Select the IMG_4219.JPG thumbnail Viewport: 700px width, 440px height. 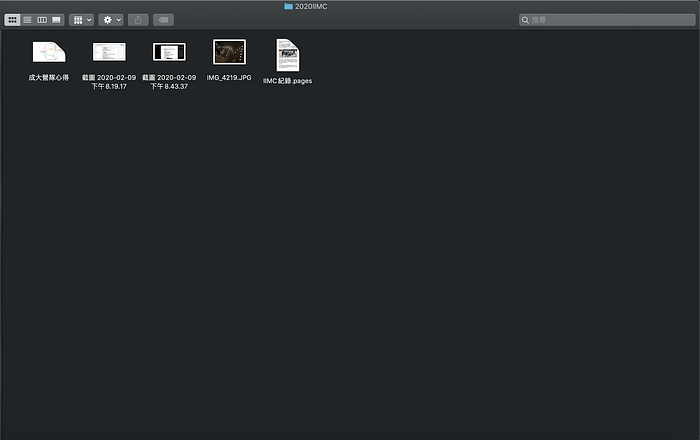click(229, 52)
